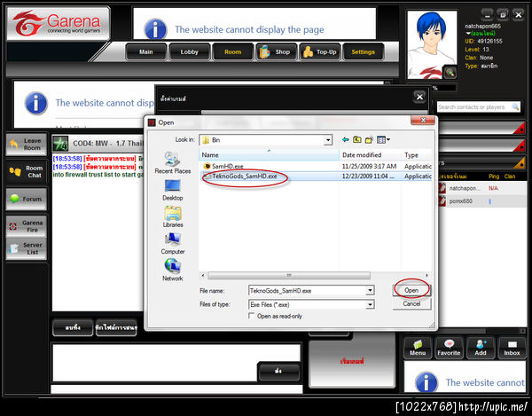Image resolution: width=532 pixels, height=416 pixels.
Task: Open the Shop tab
Action: click(x=277, y=52)
